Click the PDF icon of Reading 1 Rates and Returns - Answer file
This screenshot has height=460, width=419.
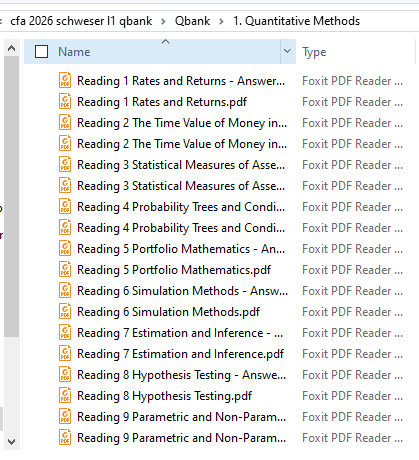(65, 81)
